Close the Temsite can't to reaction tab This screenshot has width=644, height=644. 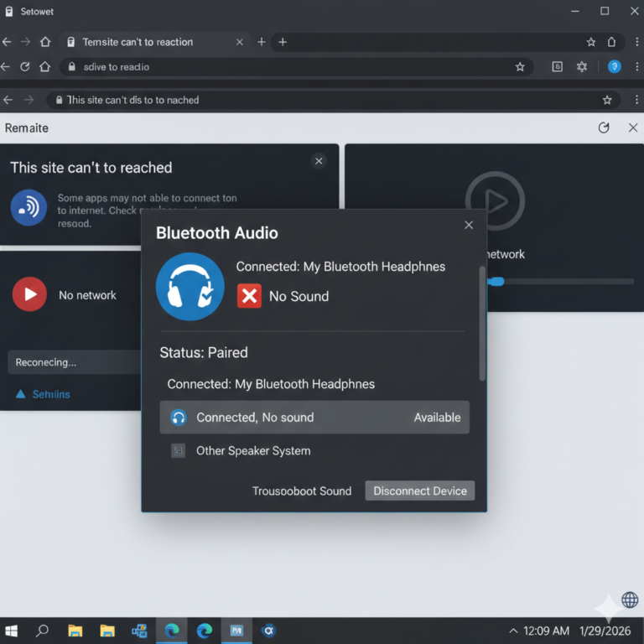(x=240, y=42)
